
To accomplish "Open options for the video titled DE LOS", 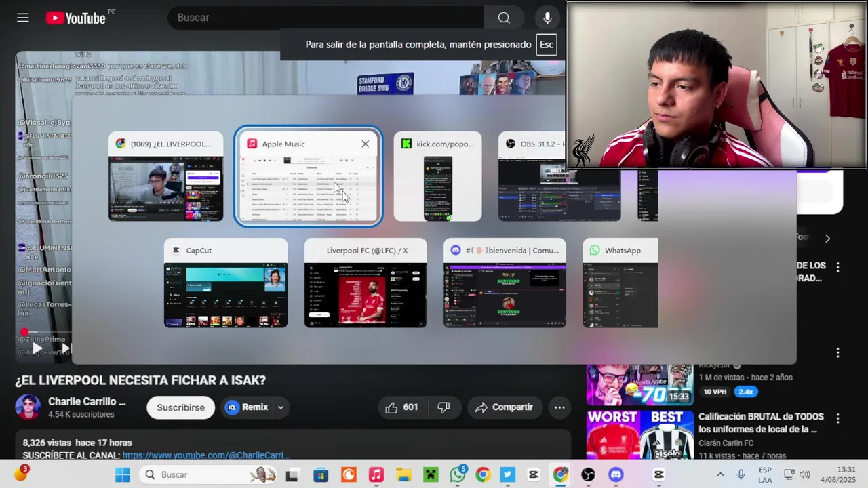I will click(838, 267).
